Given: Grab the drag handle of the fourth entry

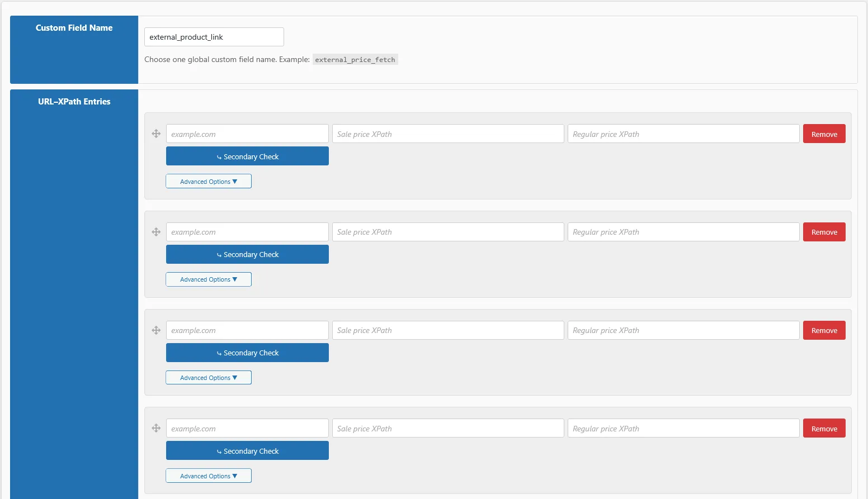Looking at the screenshot, I should coord(156,428).
